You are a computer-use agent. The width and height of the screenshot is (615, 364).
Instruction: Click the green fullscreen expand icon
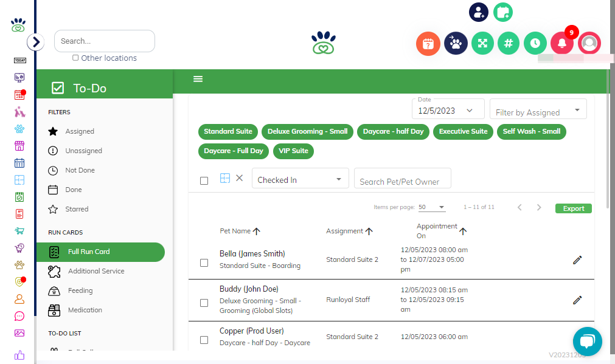point(482,43)
